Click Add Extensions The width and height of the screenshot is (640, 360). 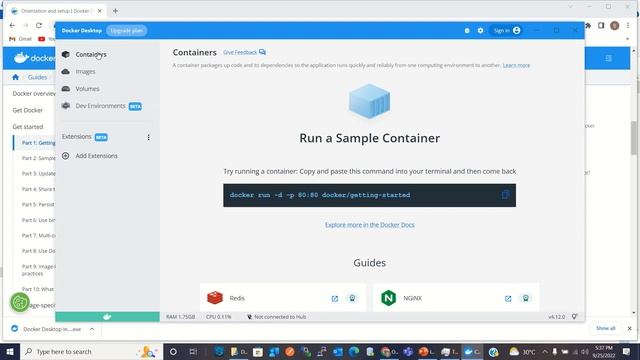pos(96,156)
